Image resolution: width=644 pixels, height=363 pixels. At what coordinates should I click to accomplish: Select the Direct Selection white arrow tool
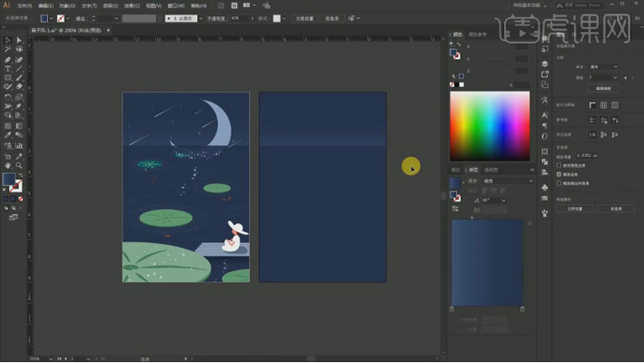[x=19, y=40]
